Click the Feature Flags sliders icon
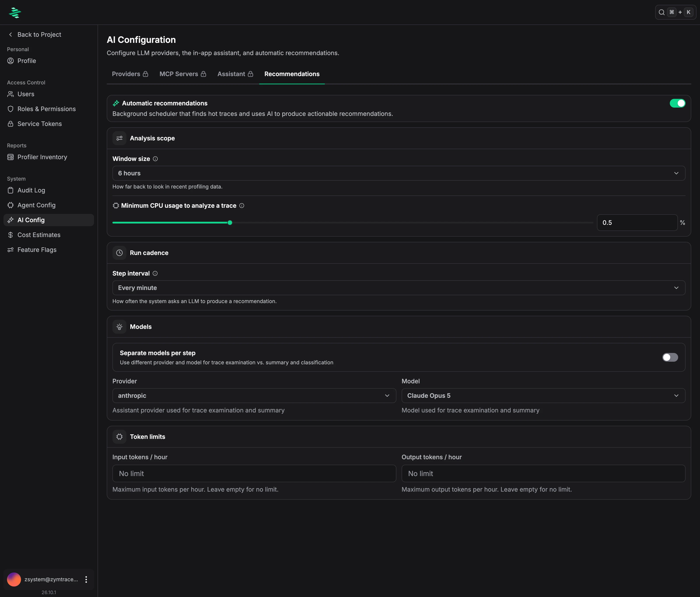 [10, 250]
